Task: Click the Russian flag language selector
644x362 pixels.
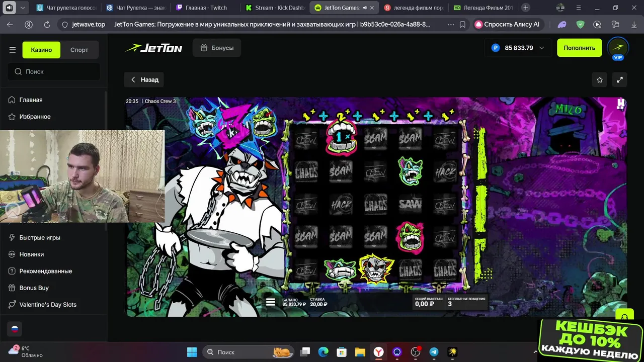Action: point(15,329)
